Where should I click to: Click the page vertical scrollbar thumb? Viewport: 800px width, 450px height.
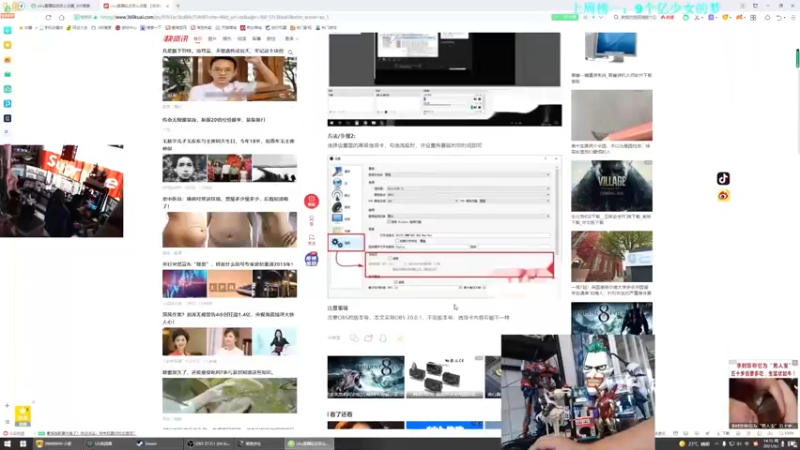pos(797,58)
